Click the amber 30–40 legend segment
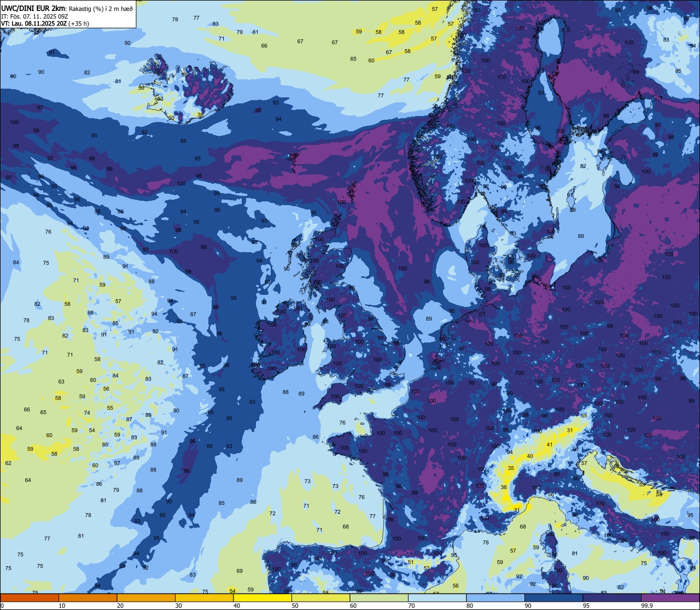Viewport: 700px width, 610px height. 204,597
